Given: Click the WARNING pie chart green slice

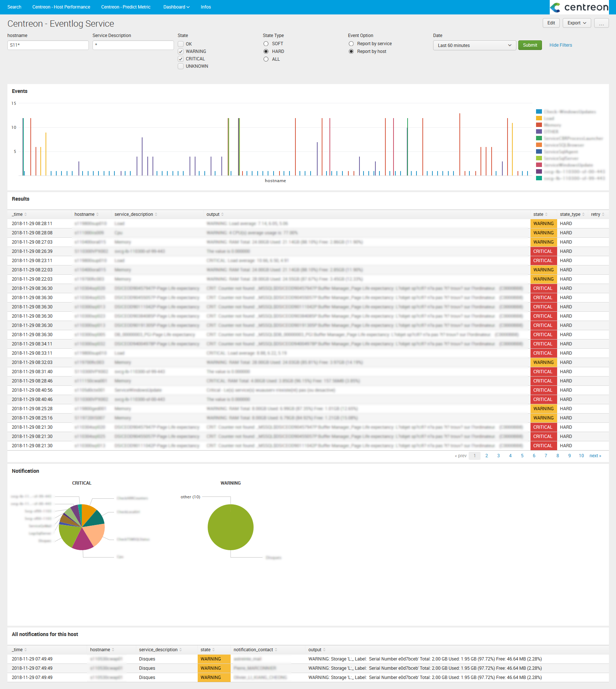Looking at the screenshot, I should click(230, 527).
